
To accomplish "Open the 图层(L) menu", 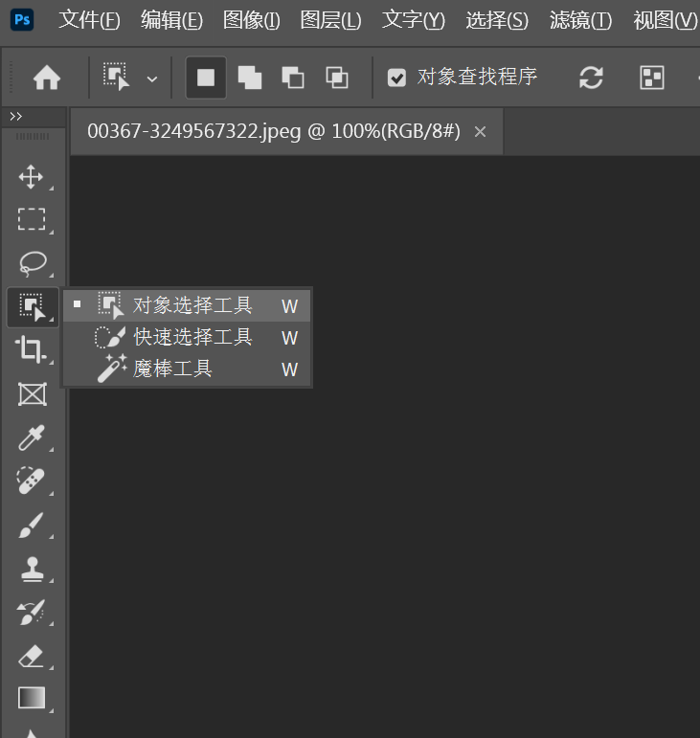I will 330,20.
